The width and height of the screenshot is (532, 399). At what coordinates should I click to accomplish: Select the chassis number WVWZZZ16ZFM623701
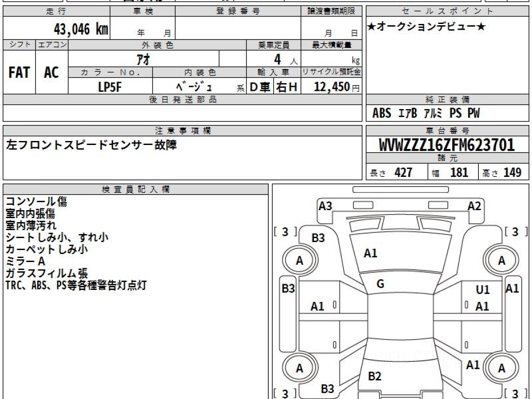[x=447, y=145]
